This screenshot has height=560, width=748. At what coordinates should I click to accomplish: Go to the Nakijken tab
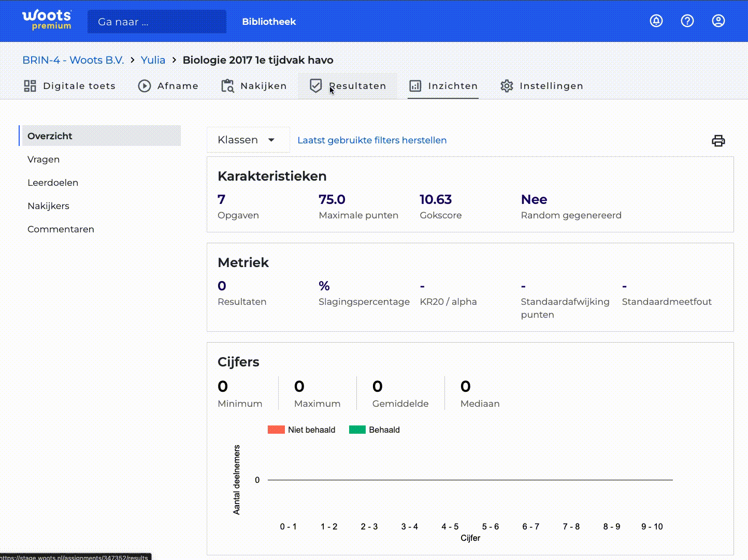tap(254, 86)
